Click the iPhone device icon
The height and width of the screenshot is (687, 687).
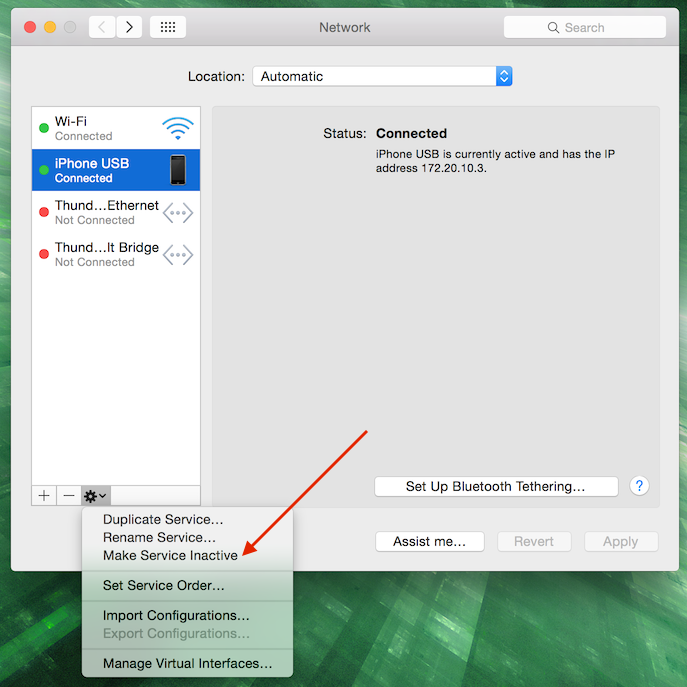pos(178,170)
